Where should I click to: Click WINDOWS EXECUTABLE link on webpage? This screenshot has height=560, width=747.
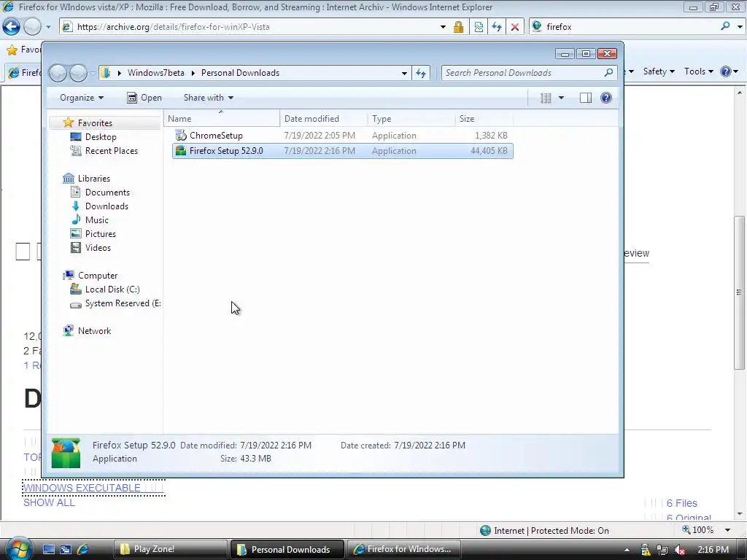click(x=82, y=488)
